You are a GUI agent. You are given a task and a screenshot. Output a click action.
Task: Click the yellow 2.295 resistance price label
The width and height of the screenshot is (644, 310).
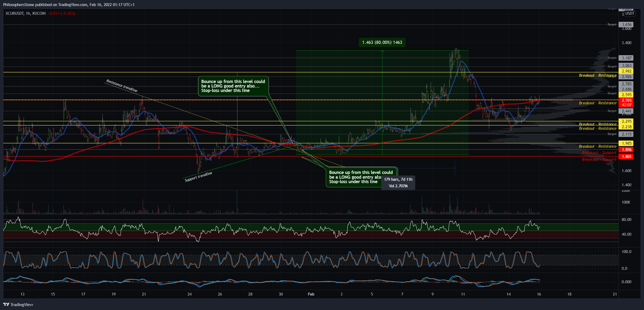click(626, 121)
